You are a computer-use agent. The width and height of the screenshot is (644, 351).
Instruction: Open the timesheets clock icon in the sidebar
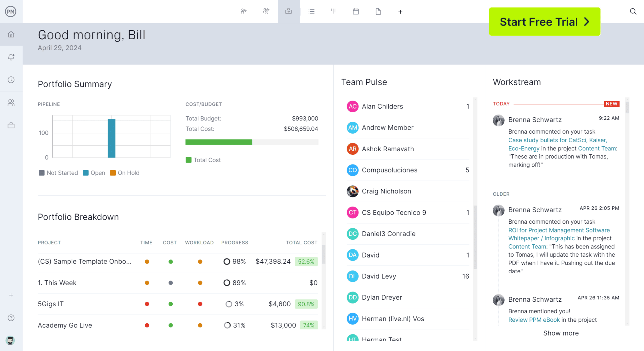tap(11, 80)
